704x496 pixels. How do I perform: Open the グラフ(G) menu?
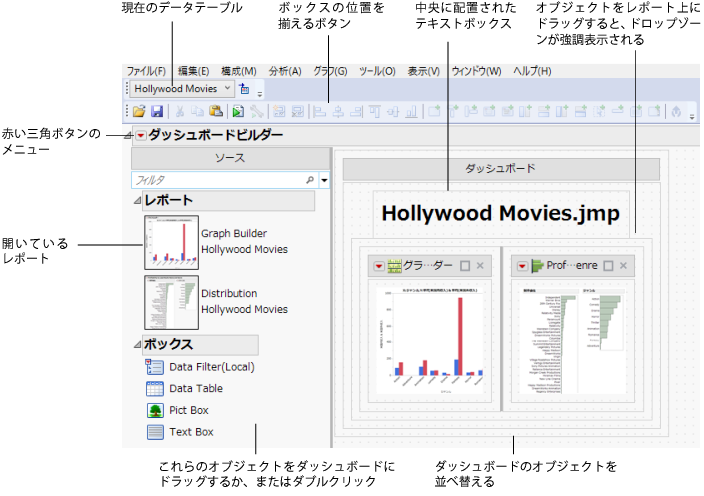click(330, 71)
